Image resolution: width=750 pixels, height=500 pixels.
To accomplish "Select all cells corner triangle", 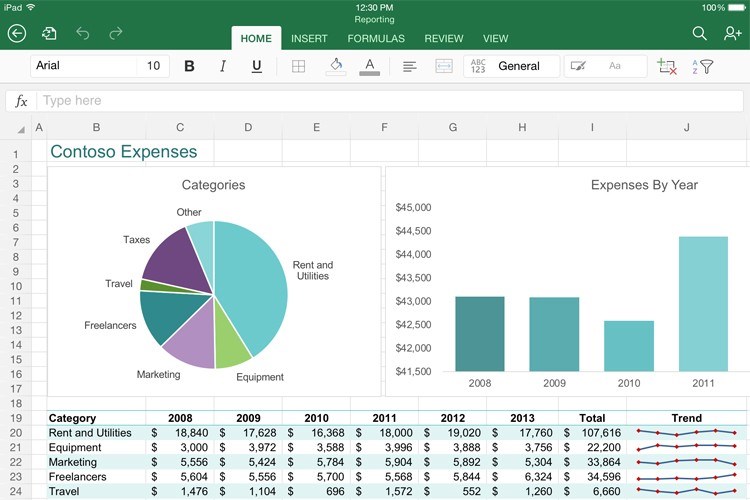I will pos(19,129).
